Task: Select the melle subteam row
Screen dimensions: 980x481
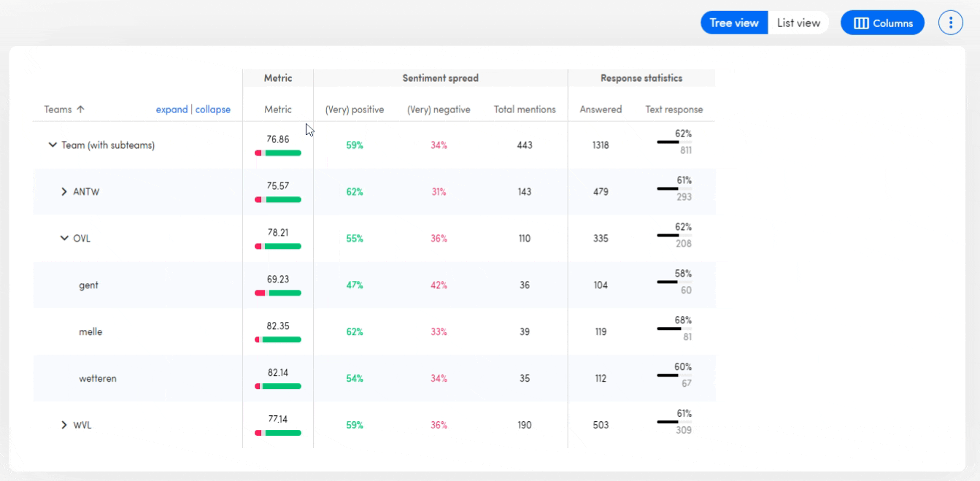Action: pos(90,332)
